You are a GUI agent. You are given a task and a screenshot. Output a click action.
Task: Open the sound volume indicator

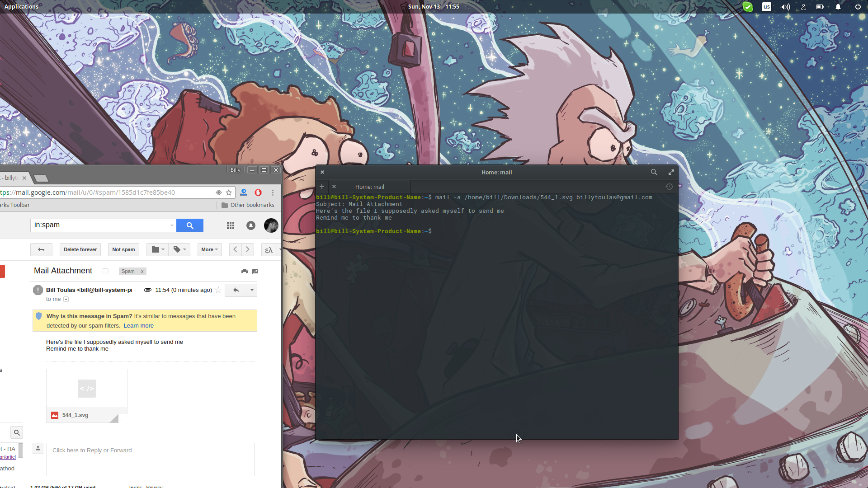pyautogui.click(x=785, y=7)
